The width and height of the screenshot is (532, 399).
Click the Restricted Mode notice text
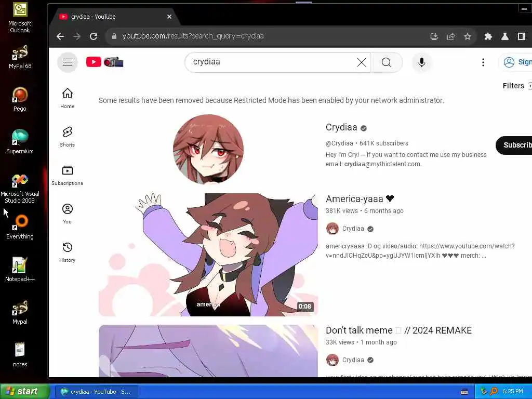coord(271,100)
